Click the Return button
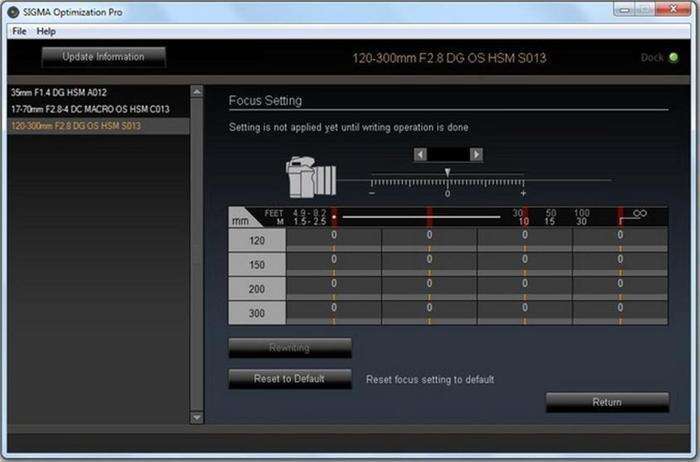700x462 pixels. tap(607, 402)
